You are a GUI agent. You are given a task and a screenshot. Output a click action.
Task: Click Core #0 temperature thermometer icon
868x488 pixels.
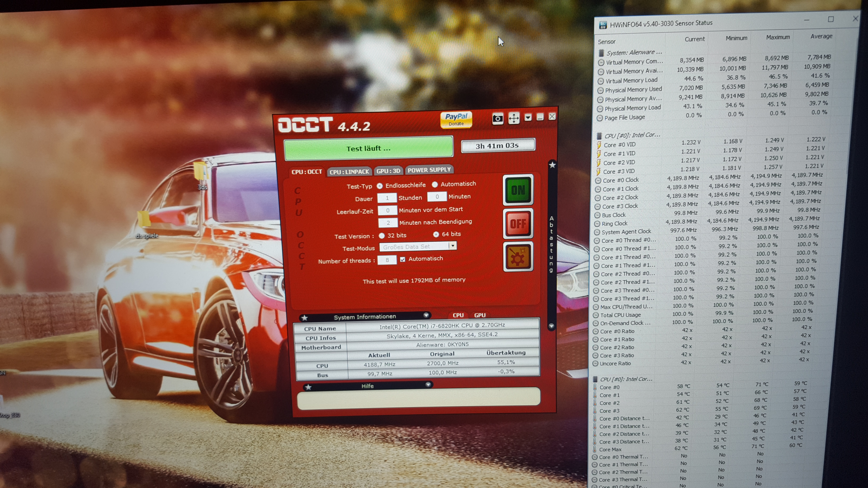pos(595,387)
